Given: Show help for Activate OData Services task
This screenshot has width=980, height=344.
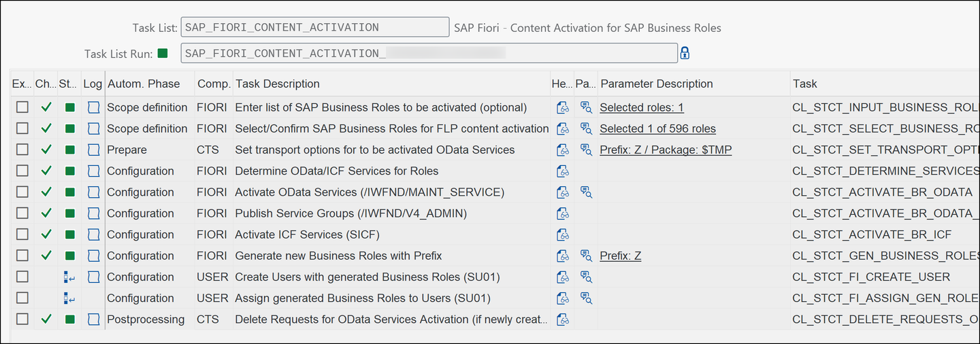Looking at the screenshot, I should point(562,192).
